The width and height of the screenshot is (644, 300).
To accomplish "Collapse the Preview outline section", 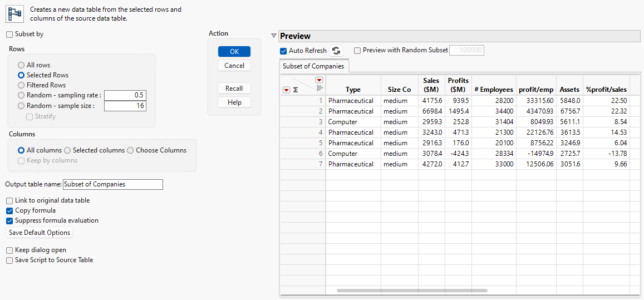I will [273, 36].
